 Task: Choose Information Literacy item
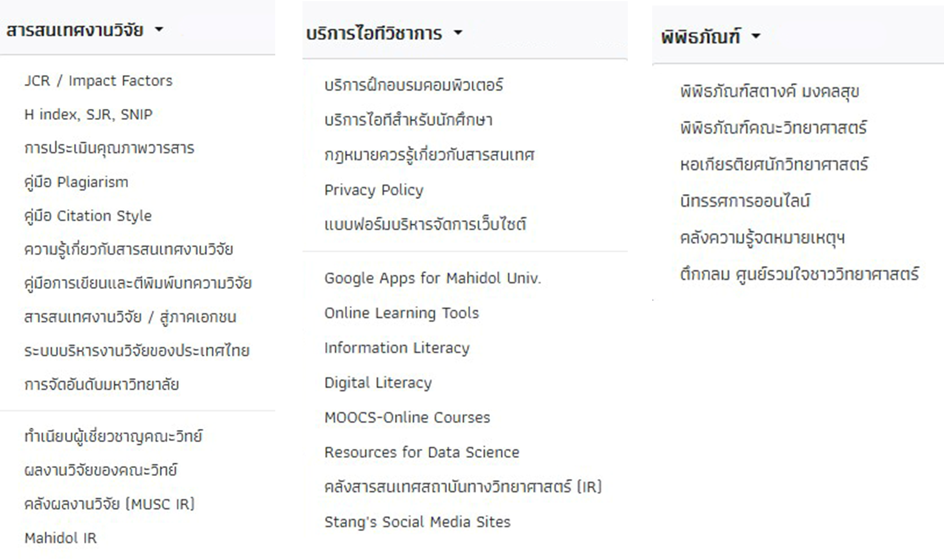click(x=397, y=348)
